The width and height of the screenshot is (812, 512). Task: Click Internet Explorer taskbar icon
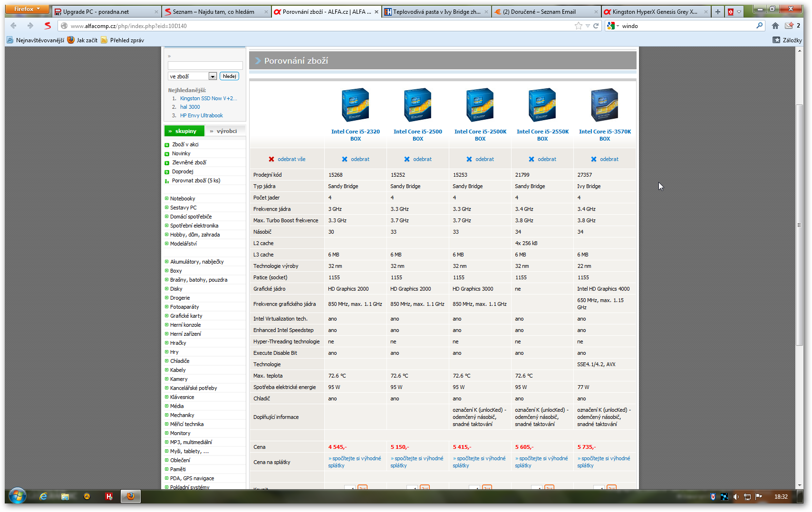[x=43, y=496]
